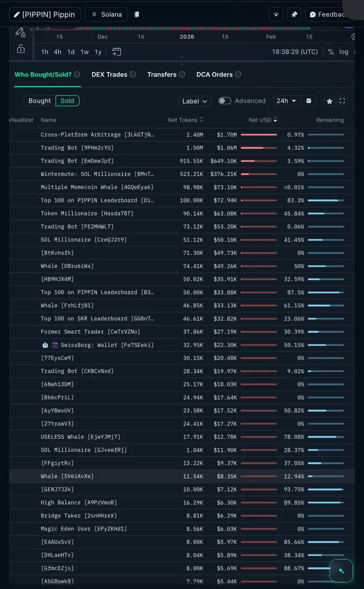364x589 pixels.
Task: Select the Bought filter
Action: (x=40, y=101)
